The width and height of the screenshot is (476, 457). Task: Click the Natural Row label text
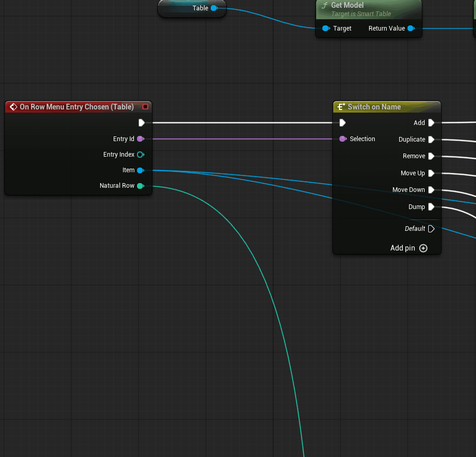[x=117, y=185]
